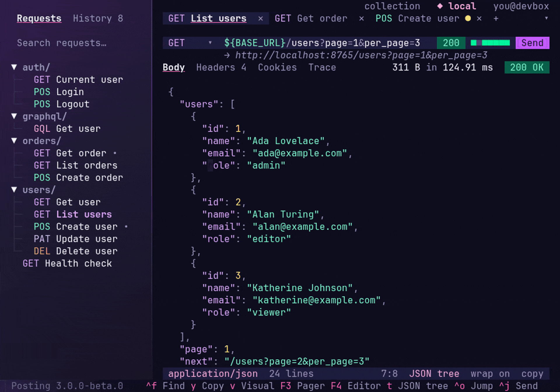This screenshot has width=560, height=392.
Task: Click the 200 status badge in URL bar
Action: coord(451,43)
